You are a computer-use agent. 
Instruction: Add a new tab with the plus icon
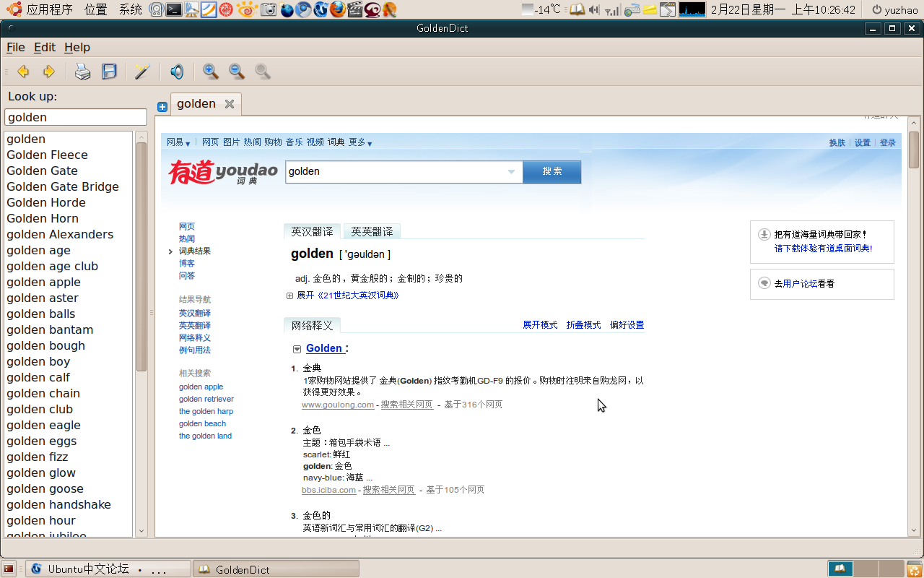pos(162,107)
